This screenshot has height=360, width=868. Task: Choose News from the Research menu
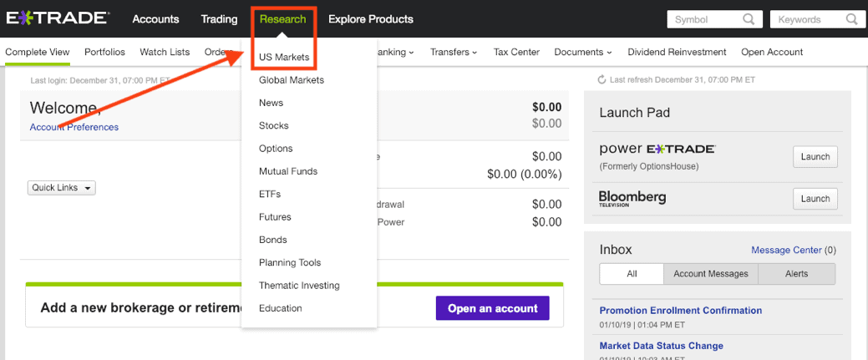[272, 103]
